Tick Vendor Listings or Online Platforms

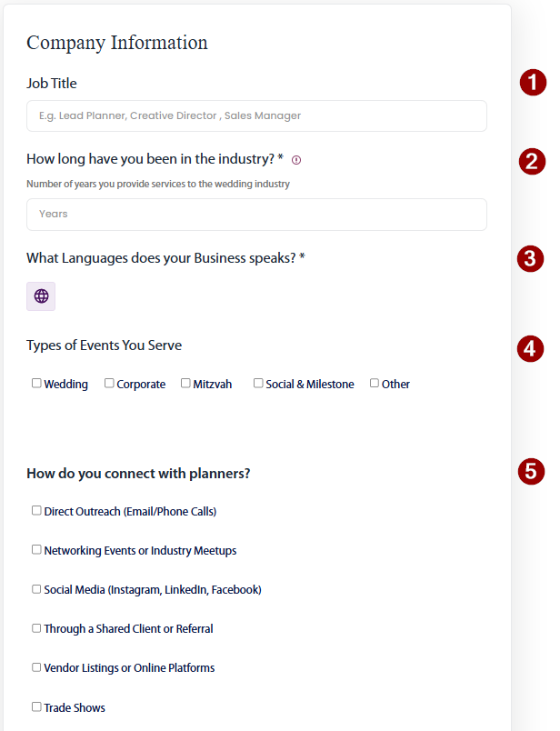[x=37, y=667]
